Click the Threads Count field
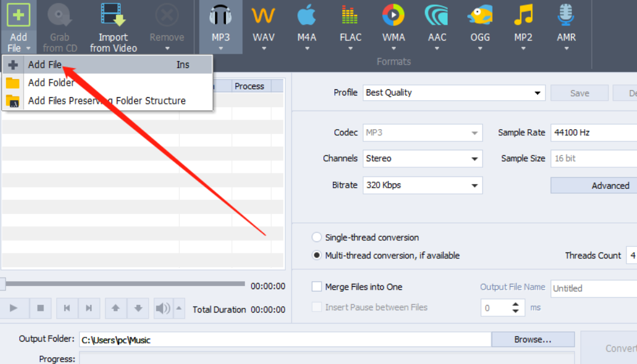This screenshot has width=637, height=364. pyautogui.click(x=632, y=255)
